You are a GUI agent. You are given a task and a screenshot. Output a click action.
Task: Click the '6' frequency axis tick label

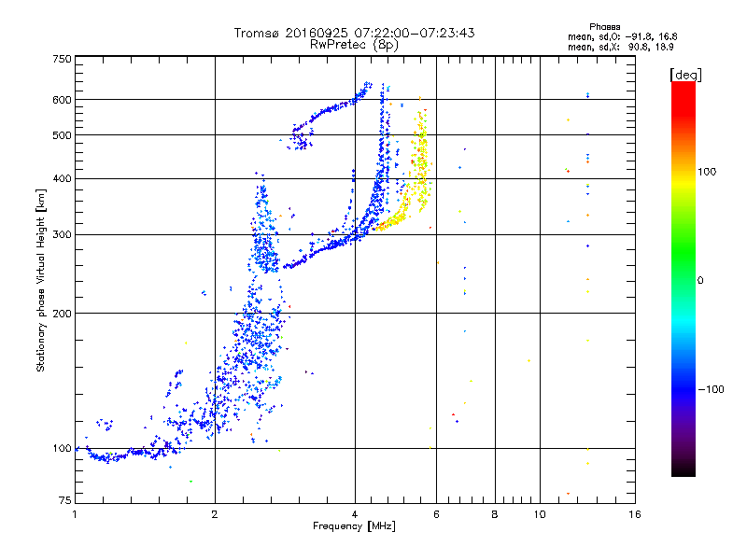(436, 514)
